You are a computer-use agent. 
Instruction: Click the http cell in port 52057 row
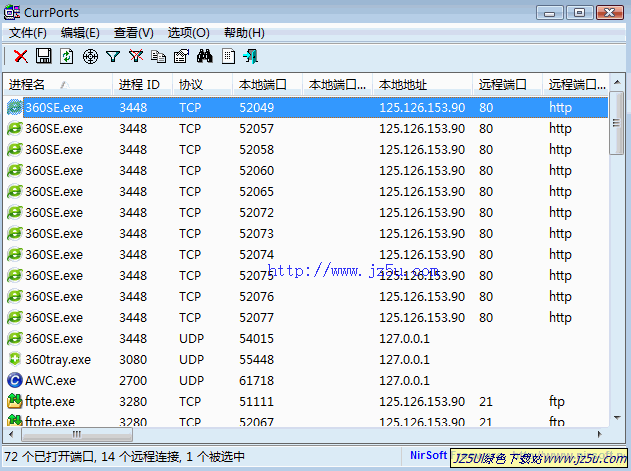coord(560,129)
